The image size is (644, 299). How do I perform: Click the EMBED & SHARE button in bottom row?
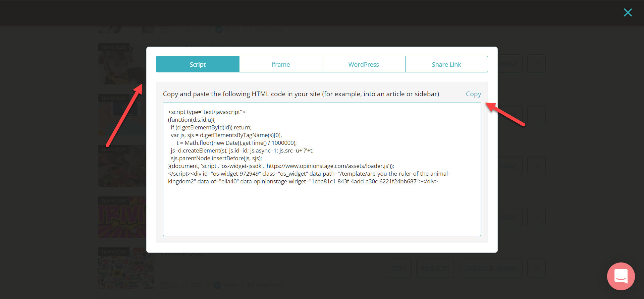[490, 268]
